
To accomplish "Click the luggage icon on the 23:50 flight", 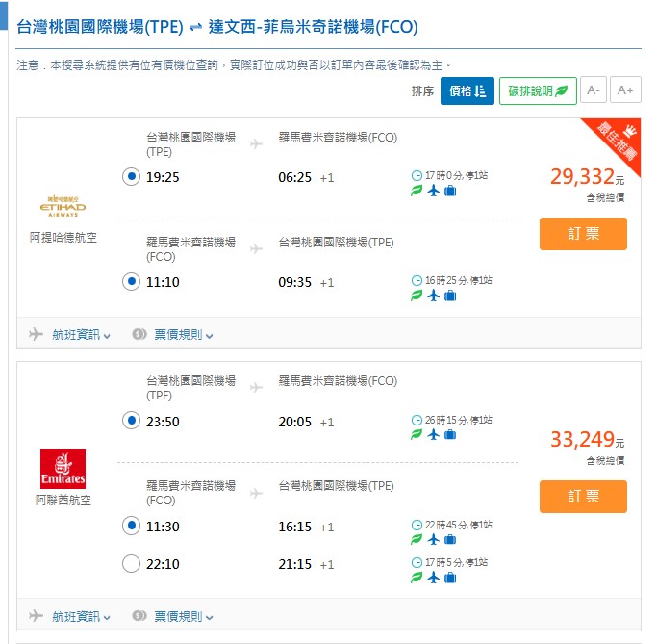I will pyautogui.click(x=450, y=435).
